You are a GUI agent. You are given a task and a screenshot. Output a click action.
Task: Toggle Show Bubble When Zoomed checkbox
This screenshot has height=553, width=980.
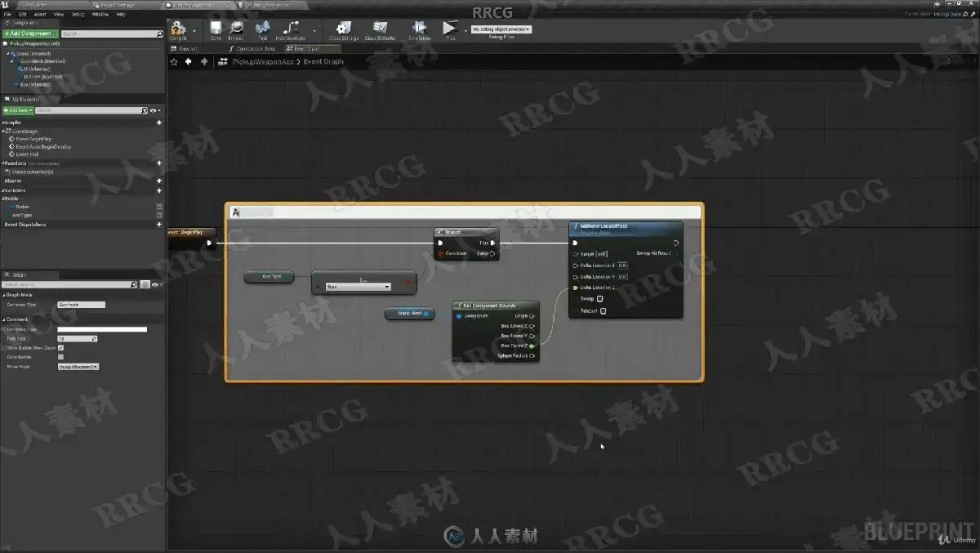coord(60,347)
